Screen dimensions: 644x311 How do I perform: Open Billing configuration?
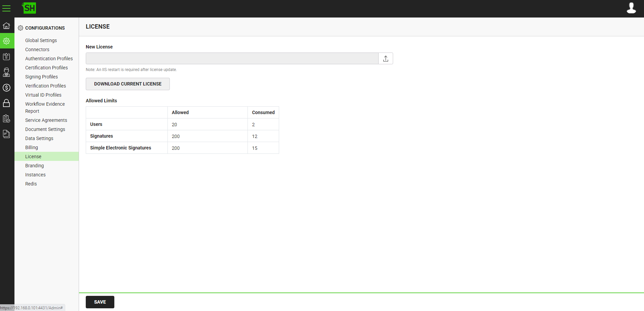[x=32, y=147]
